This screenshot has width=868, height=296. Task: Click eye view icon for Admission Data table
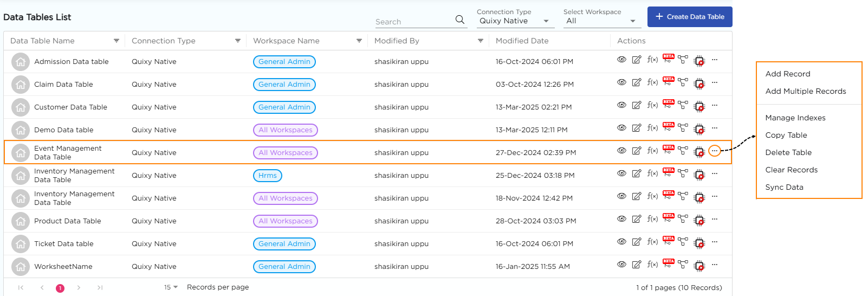(x=621, y=60)
